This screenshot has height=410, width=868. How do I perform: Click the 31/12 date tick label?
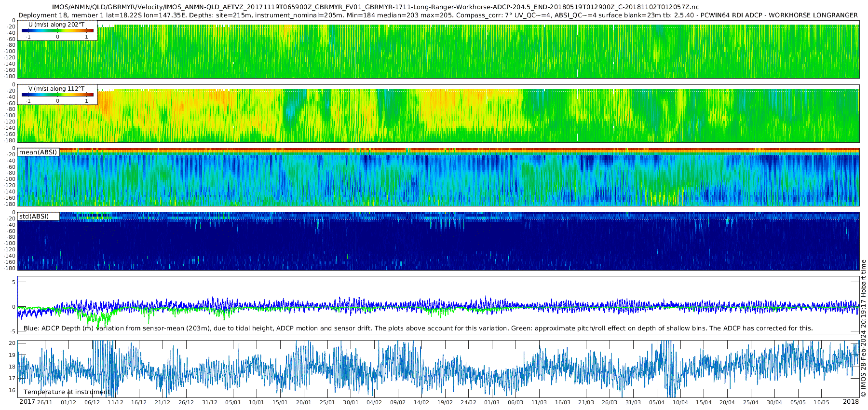210,402
